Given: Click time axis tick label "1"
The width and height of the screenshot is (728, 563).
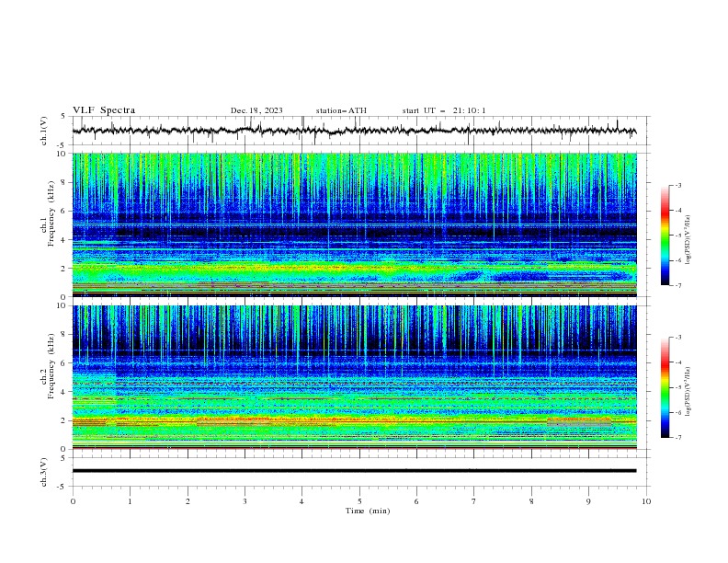Looking at the screenshot, I should (x=131, y=501).
